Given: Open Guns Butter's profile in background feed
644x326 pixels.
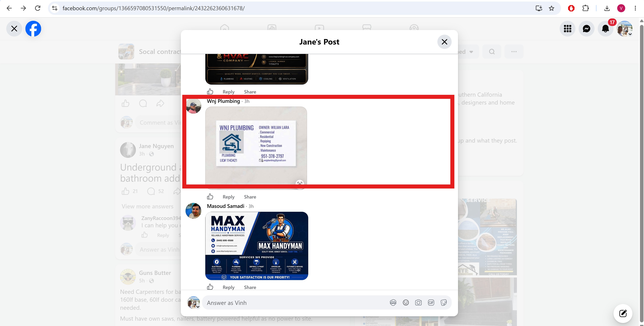Looking at the screenshot, I should (155, 273).
